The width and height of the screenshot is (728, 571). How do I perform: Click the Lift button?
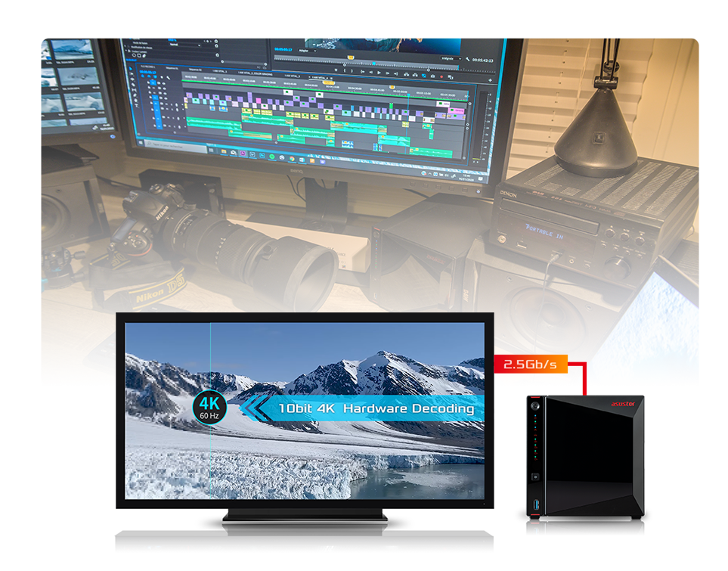[x=406, y=75]
